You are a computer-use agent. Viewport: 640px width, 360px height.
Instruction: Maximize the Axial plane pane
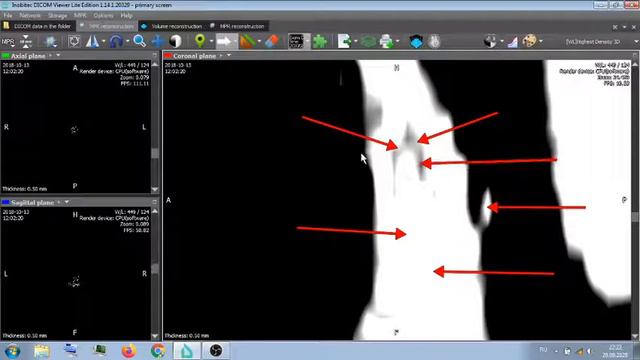click(155, 55)
